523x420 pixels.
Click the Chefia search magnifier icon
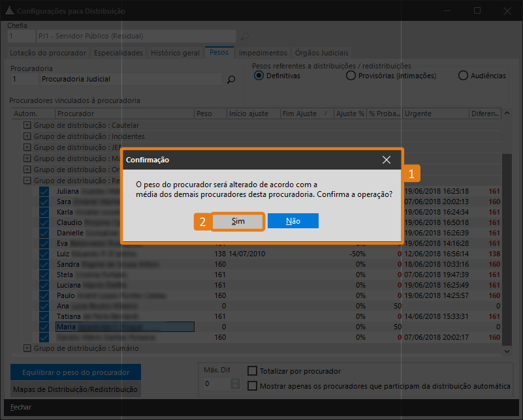coord(245,37)
